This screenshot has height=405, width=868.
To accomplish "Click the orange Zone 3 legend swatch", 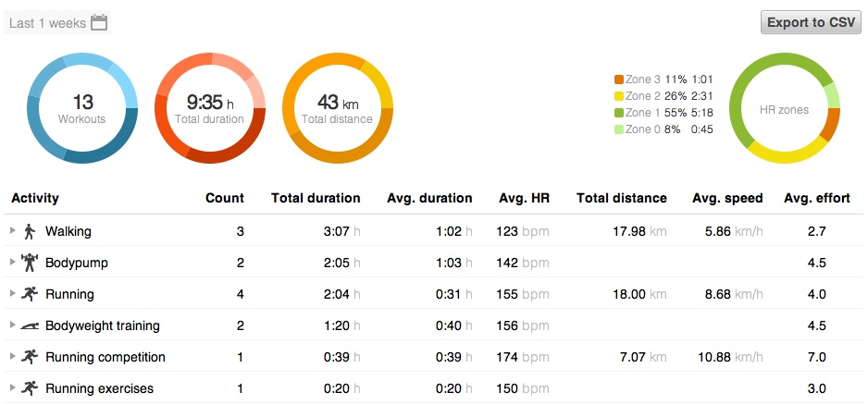I will pos(619,80).
